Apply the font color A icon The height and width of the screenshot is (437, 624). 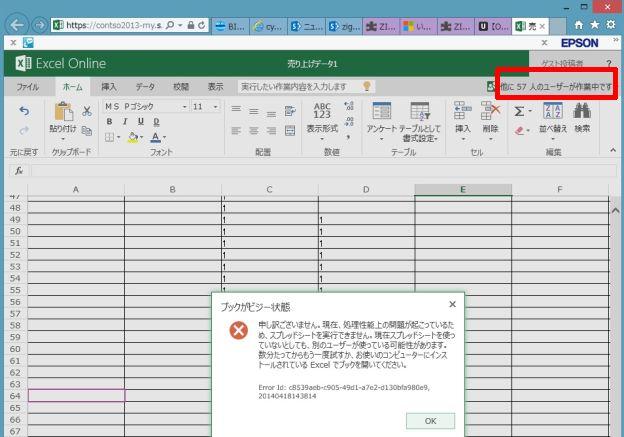(x=156, y=137)
